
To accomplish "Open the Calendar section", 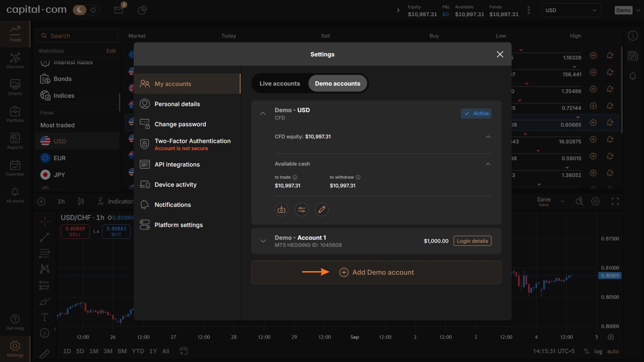I will [x=15, y=168].
